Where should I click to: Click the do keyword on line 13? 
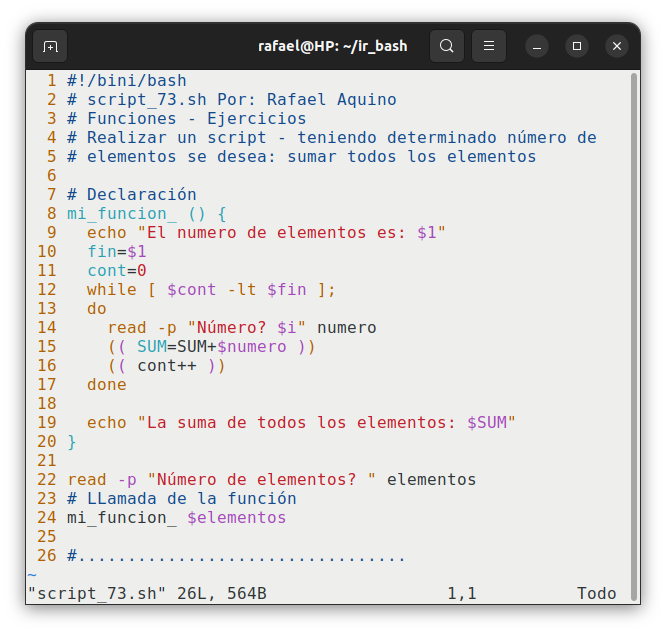coord(97,309)
